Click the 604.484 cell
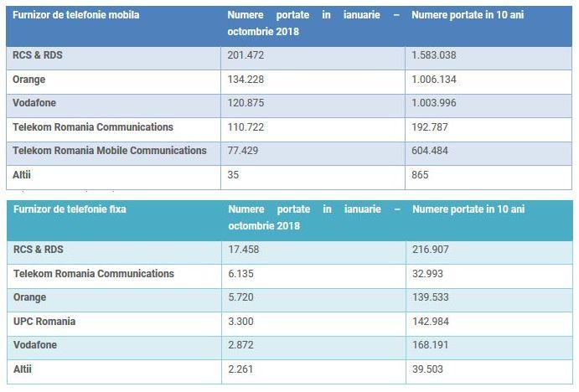 point(431,151)
